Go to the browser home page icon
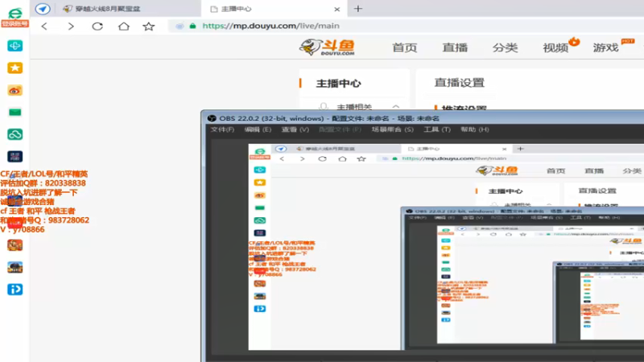The image size is (644, 362). (x=124, y=27)
